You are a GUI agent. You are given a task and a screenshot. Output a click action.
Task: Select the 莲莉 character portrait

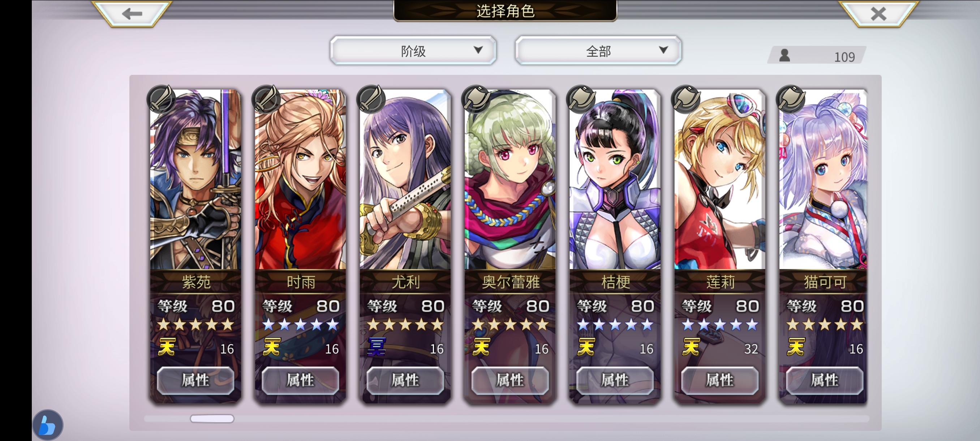(720, 180)
